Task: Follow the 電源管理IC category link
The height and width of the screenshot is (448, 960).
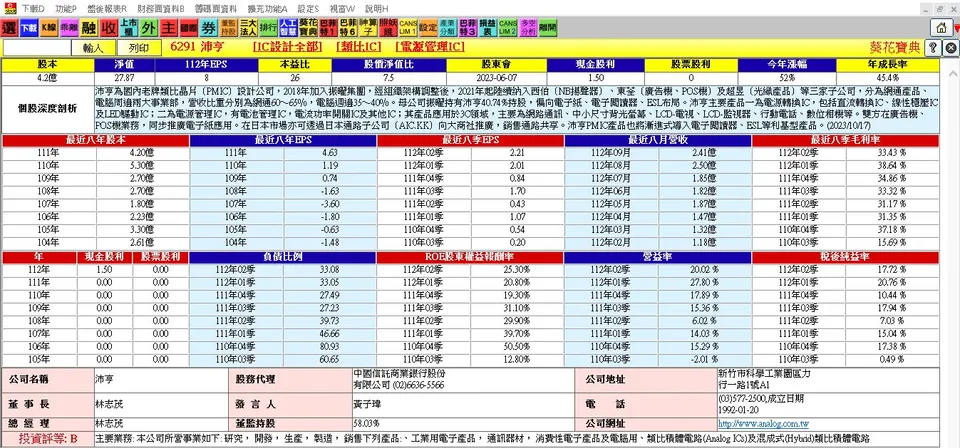Action: point(430,47)
